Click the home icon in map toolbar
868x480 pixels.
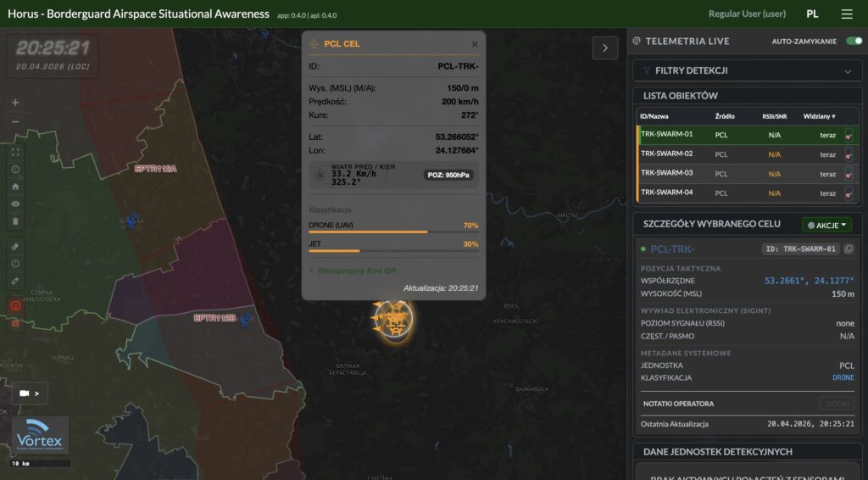pos(15,186)
